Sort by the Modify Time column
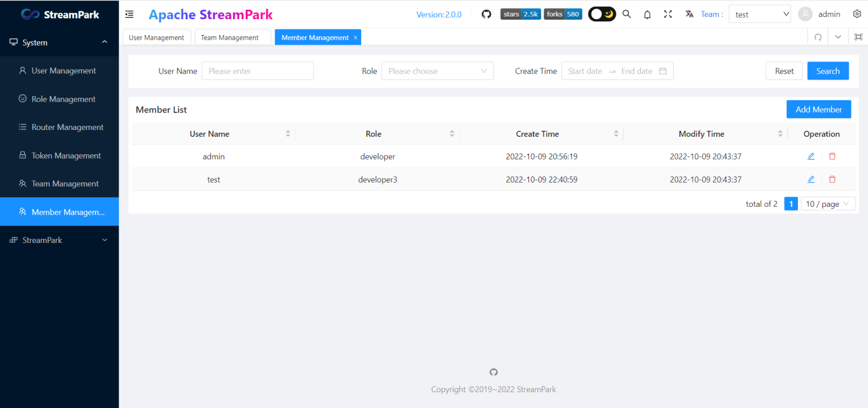The height and width of the screenshot is (408, 868). click(705, 134)
